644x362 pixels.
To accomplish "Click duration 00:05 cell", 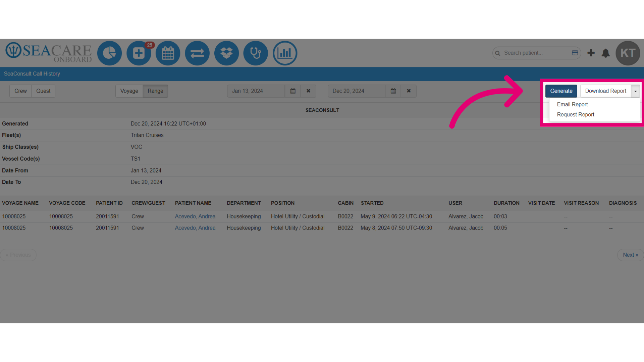I will pos(500,228).
